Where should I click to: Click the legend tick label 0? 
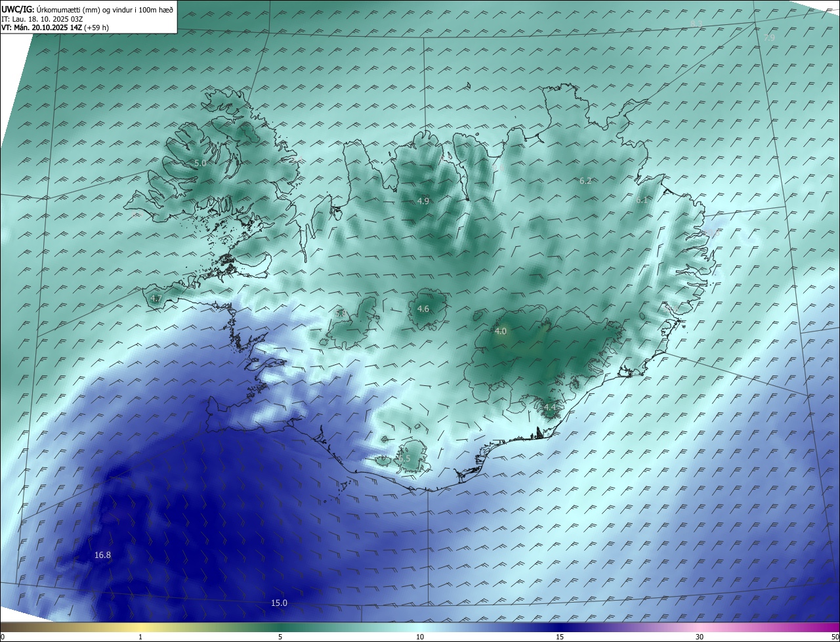[3, 637]
